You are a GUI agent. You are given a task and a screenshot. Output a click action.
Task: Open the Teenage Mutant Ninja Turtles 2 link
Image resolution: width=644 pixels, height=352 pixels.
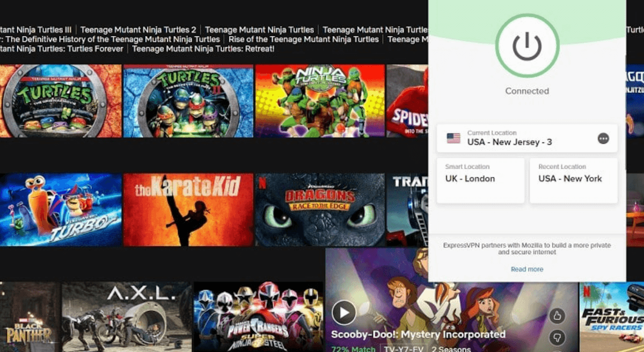[138, 30]
